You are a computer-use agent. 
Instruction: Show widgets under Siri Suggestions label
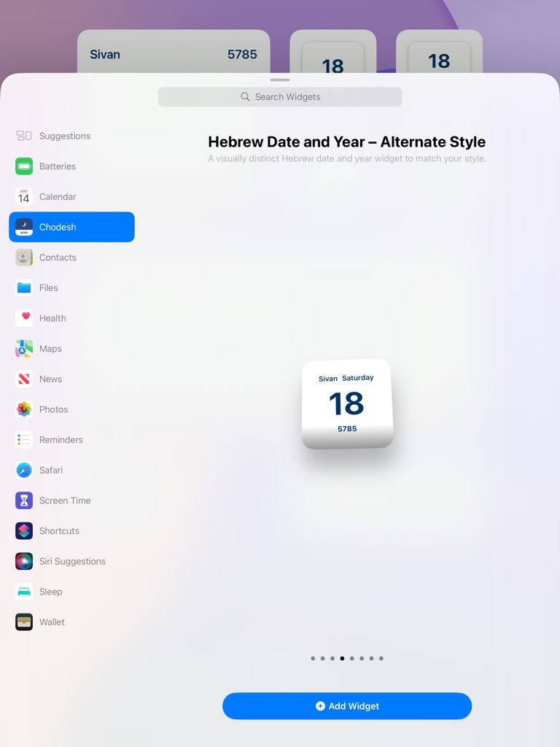tap(72, 561)
